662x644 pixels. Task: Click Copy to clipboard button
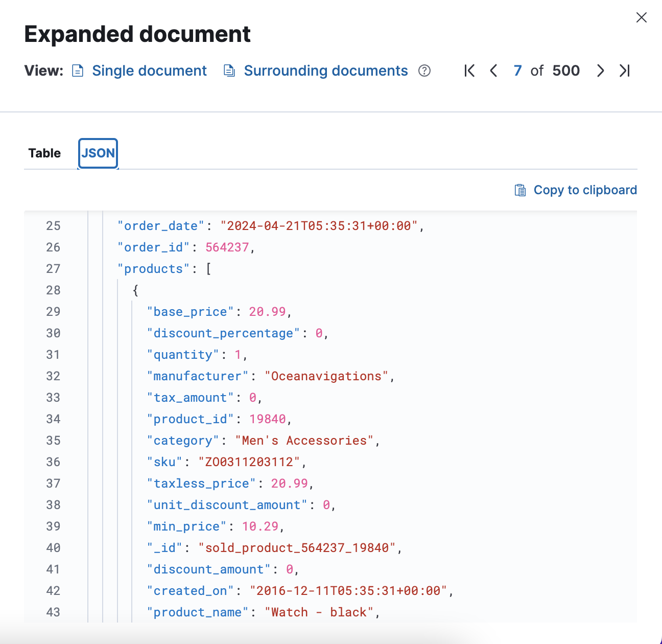coord(576,190)
